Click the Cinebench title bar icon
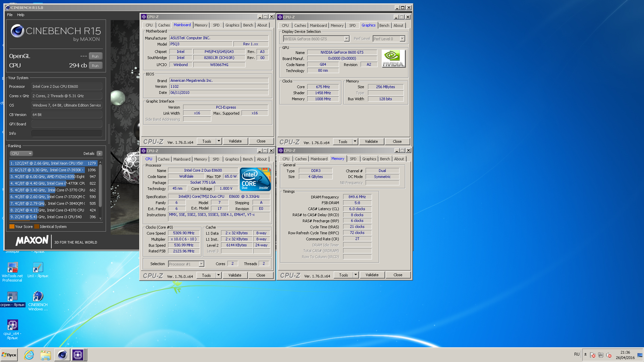This screenshot has height=362, width=644. coord(8,7)
